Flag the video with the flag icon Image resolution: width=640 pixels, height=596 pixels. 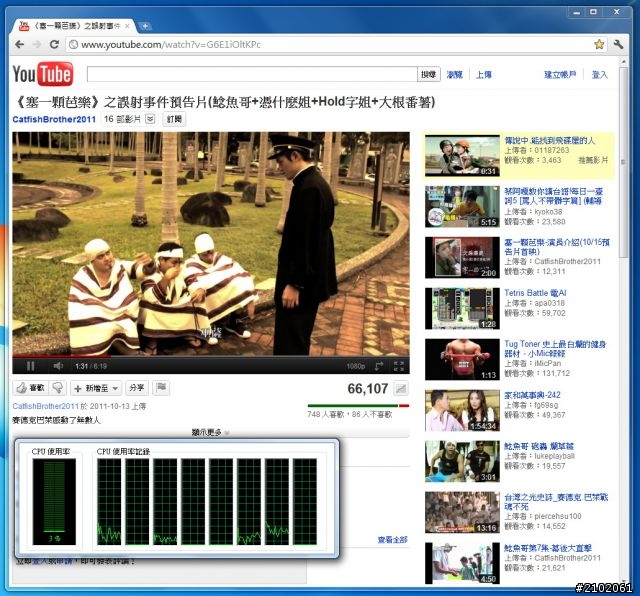click(x=161, y=387)
